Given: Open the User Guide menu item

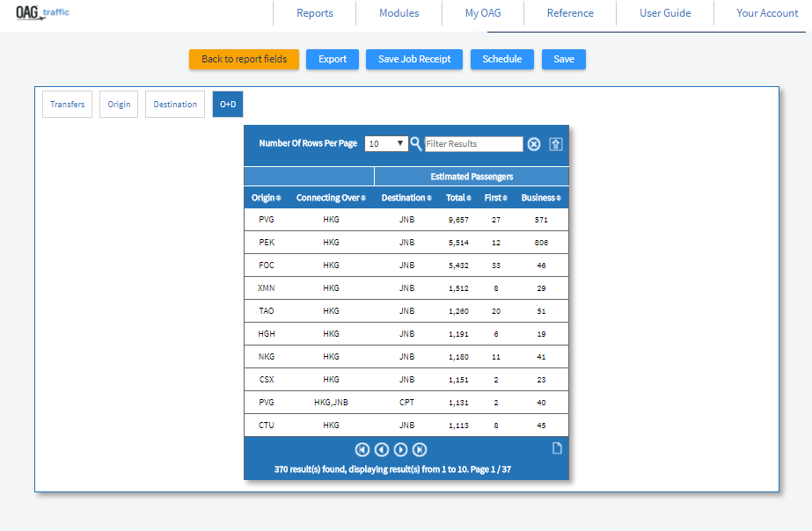Looking at the screenshot, I should pyautogui.click(x=664, y=13).
